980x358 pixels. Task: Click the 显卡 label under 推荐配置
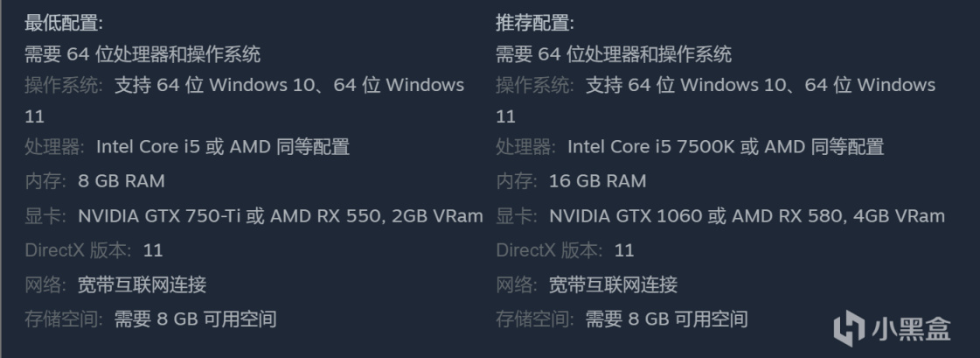click(515, 216)
